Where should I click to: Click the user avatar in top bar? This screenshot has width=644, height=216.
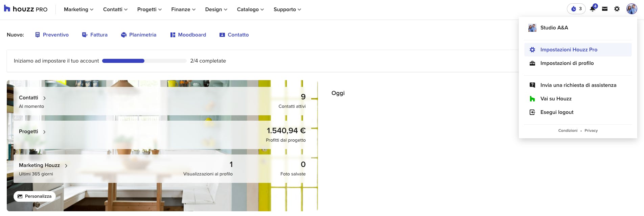point(631,9)
